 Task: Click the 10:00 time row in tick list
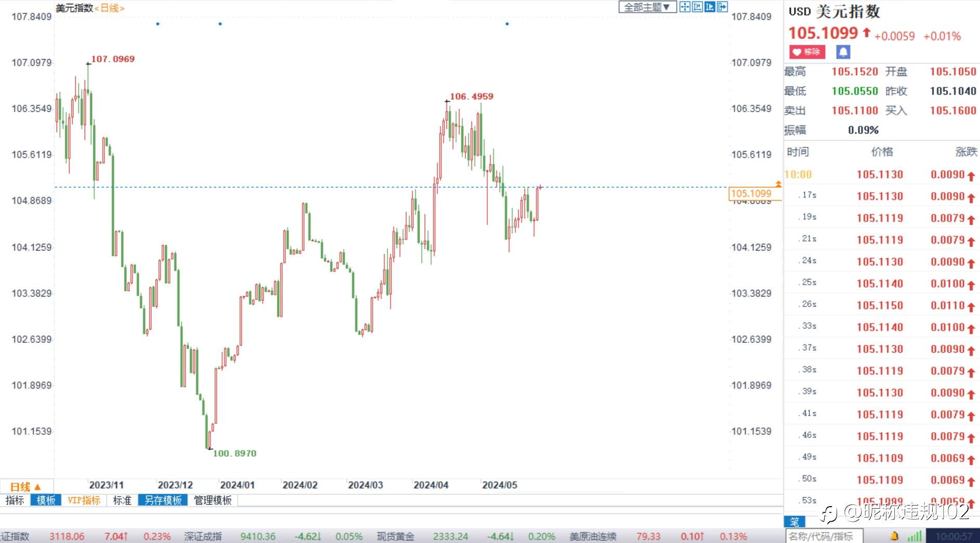(x=881, y=175)
